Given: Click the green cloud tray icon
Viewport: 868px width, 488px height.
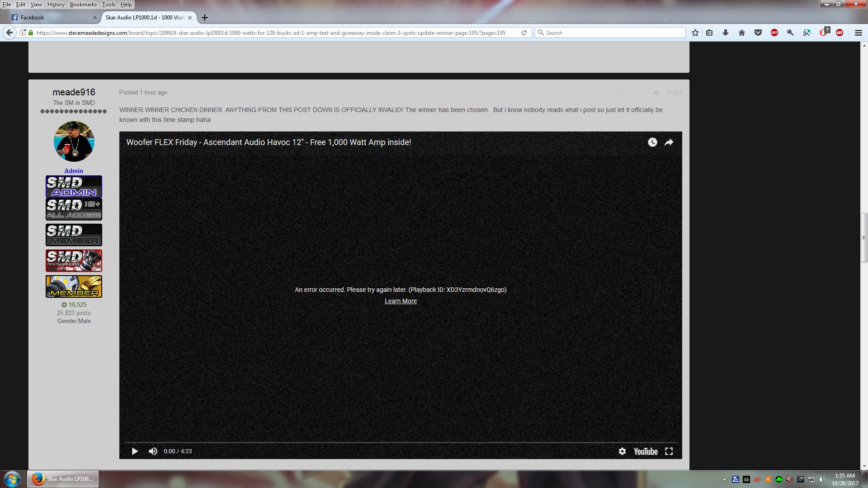Looking at the screenshot, I should 779,479.
